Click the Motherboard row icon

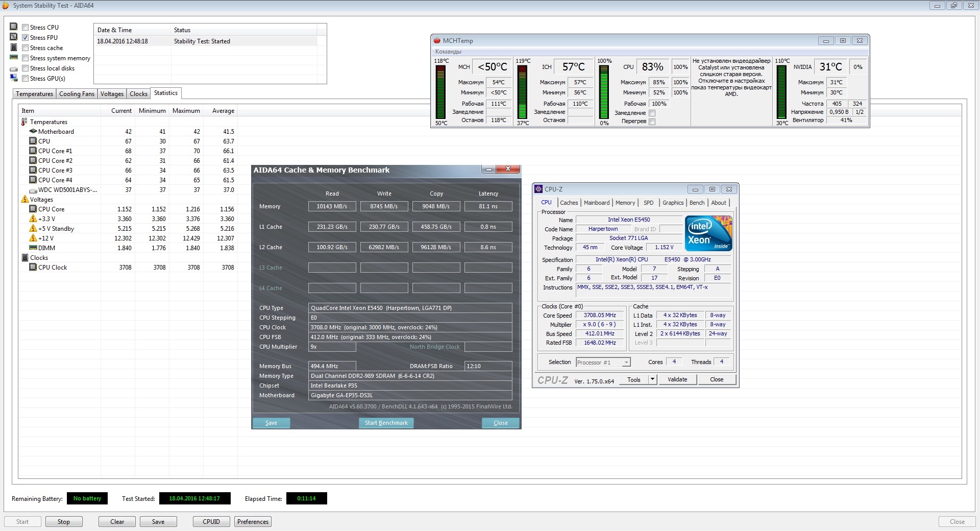coord(33,131)
